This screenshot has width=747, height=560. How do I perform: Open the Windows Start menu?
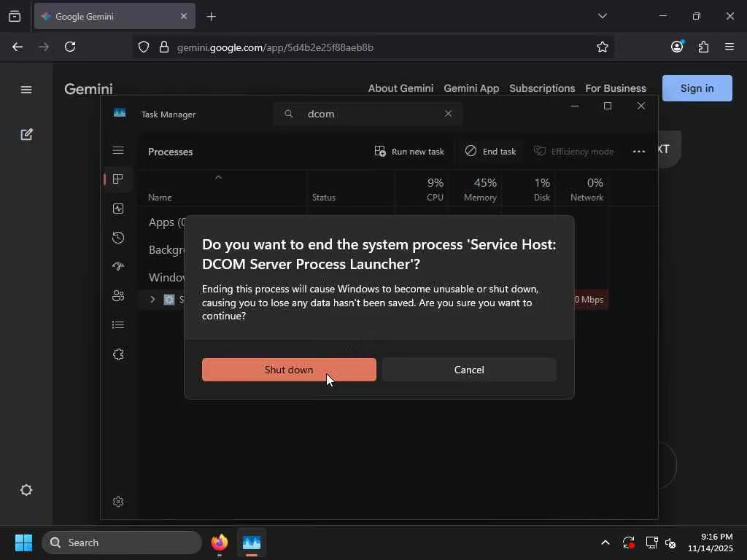pyautogui.click(x=23, y=542)
